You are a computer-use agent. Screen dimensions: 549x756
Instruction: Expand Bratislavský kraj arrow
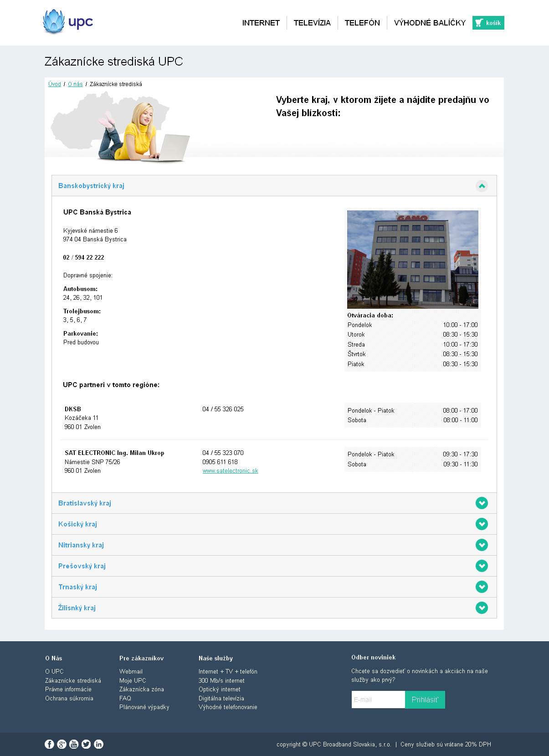[482, 503]
